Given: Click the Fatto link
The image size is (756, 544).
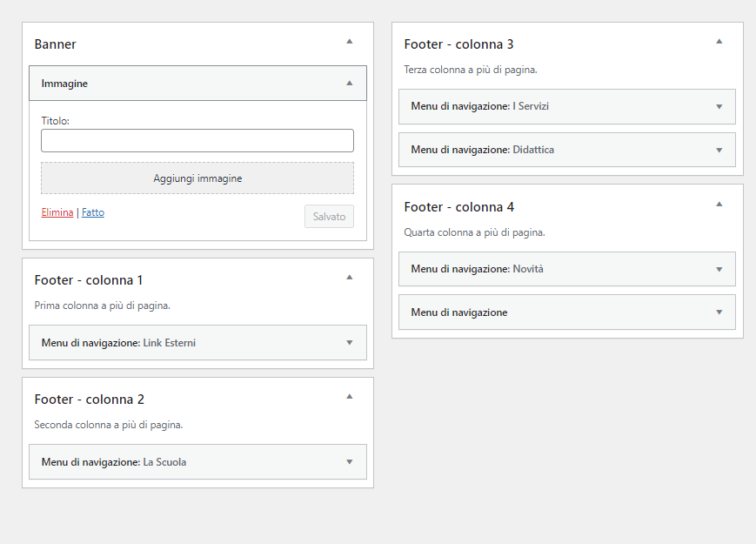Looking at the screenshot, I should tap(93, 212).
